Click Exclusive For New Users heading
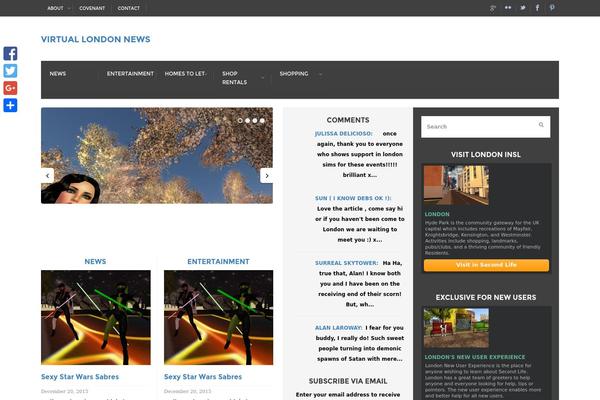 486,297
